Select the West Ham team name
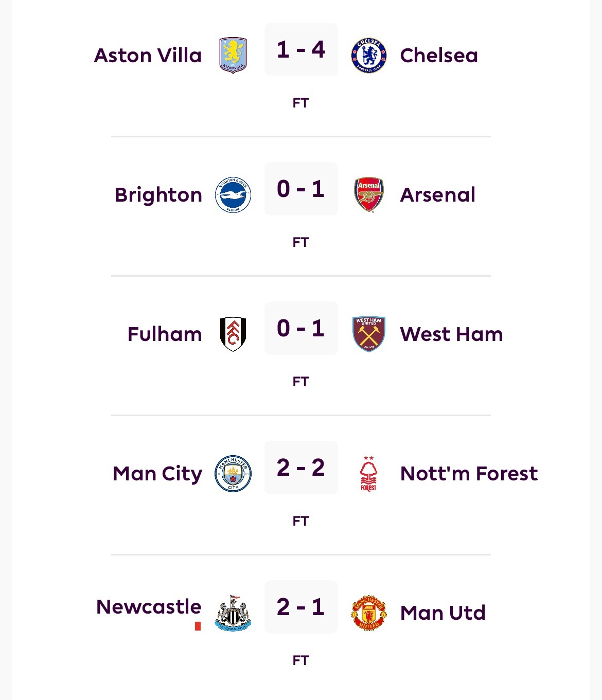Viewport: 602px width, 700px height. [x=451, y=334]
